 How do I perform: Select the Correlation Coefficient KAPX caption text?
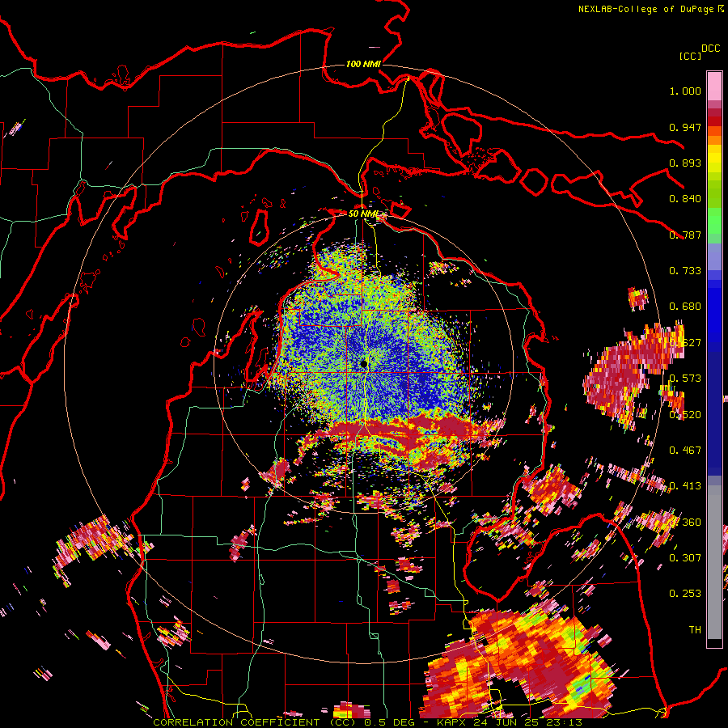367,722
